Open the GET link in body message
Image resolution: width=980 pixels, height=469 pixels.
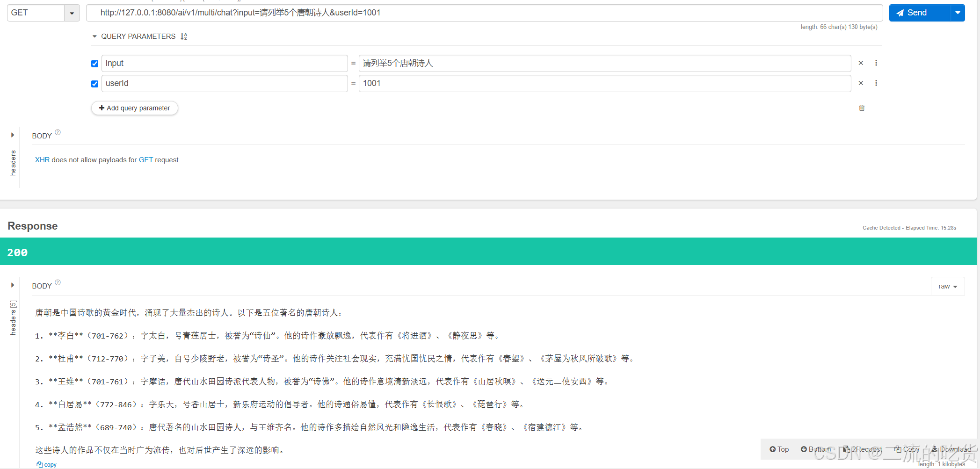(146, 160)
